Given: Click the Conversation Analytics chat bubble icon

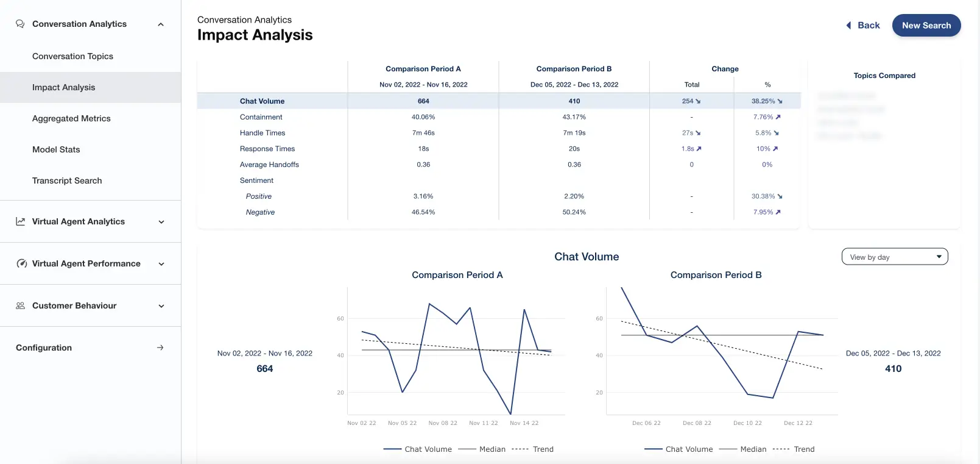Looking at the screenshot, I should click(x=20, y=24).
